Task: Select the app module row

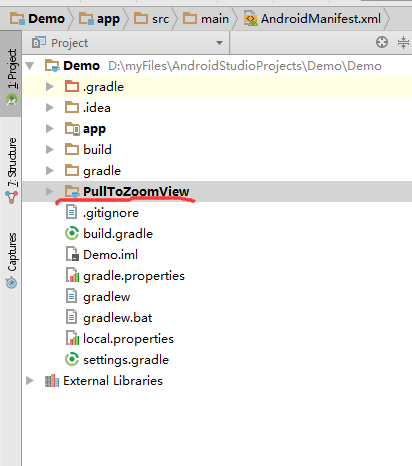Action: pos(217,129)
